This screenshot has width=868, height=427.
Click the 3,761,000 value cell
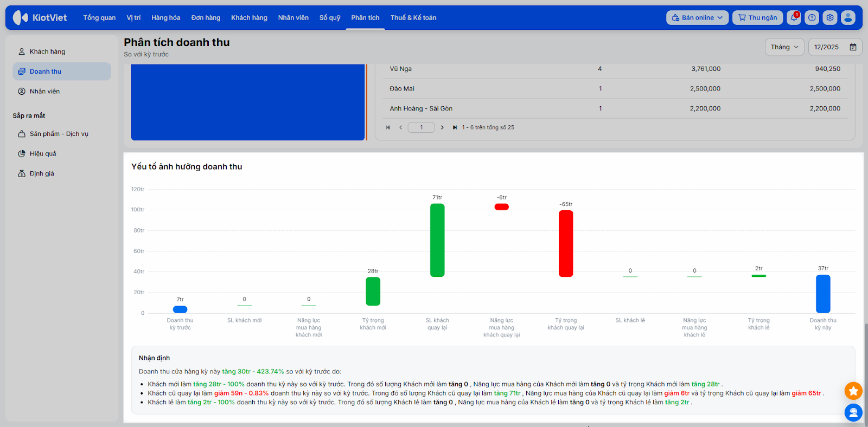706,69
